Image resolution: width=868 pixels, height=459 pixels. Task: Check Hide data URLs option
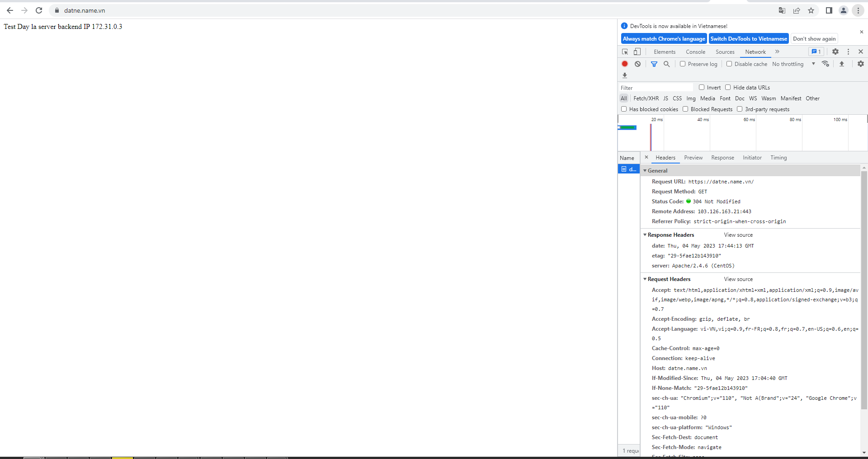728,88
